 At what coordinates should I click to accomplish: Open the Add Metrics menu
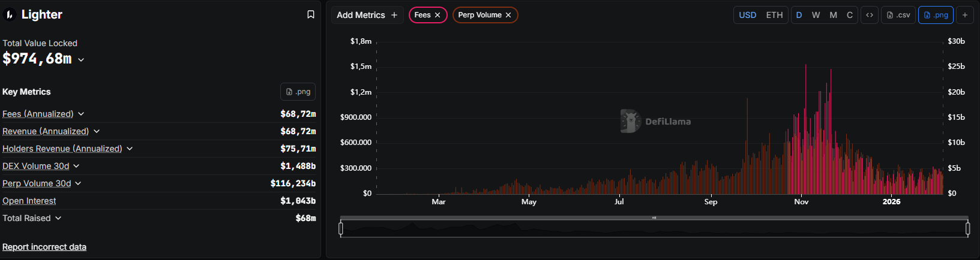[367, 15]
